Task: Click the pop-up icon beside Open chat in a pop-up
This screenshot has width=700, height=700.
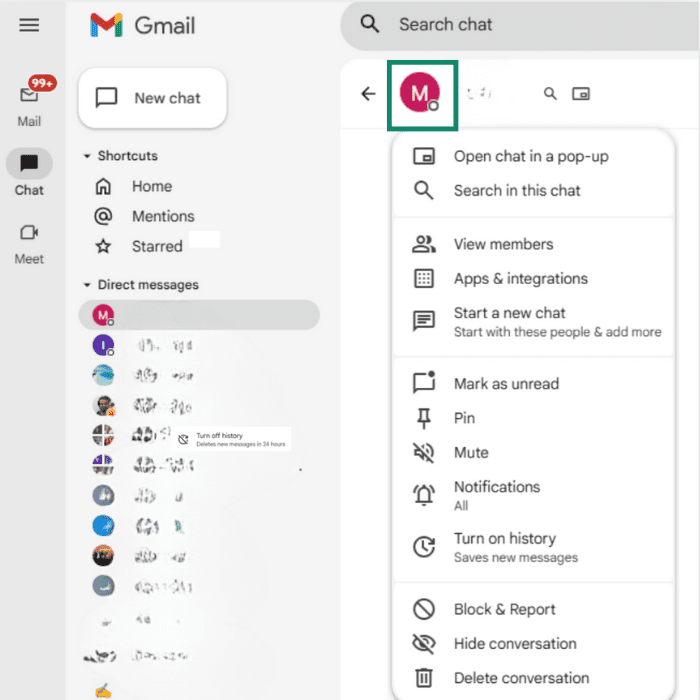Action: [x=424, y=157]
